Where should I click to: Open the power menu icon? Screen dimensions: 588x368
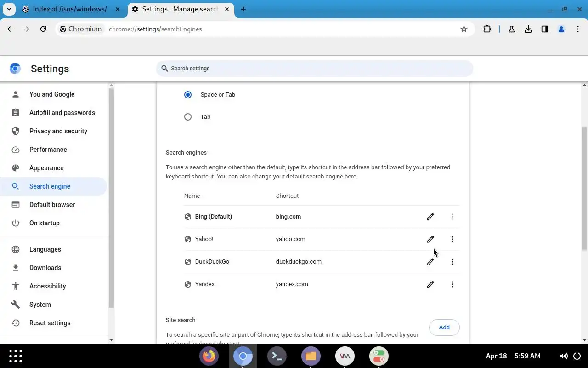point(577,356)
